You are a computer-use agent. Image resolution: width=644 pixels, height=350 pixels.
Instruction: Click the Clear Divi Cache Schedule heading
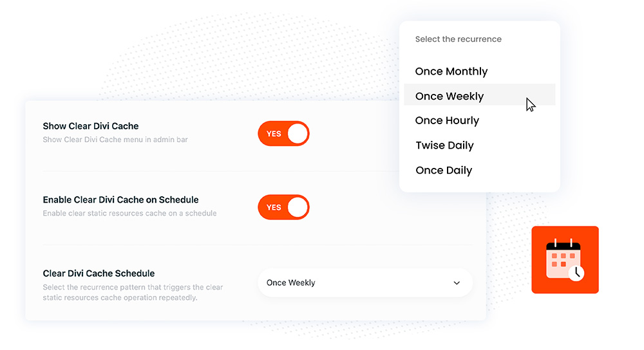point(99,273)
